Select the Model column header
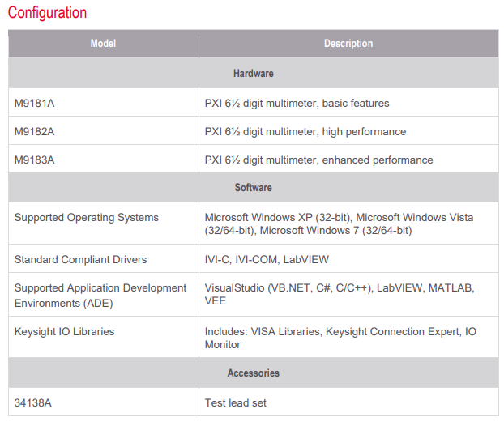 point(103,44)
